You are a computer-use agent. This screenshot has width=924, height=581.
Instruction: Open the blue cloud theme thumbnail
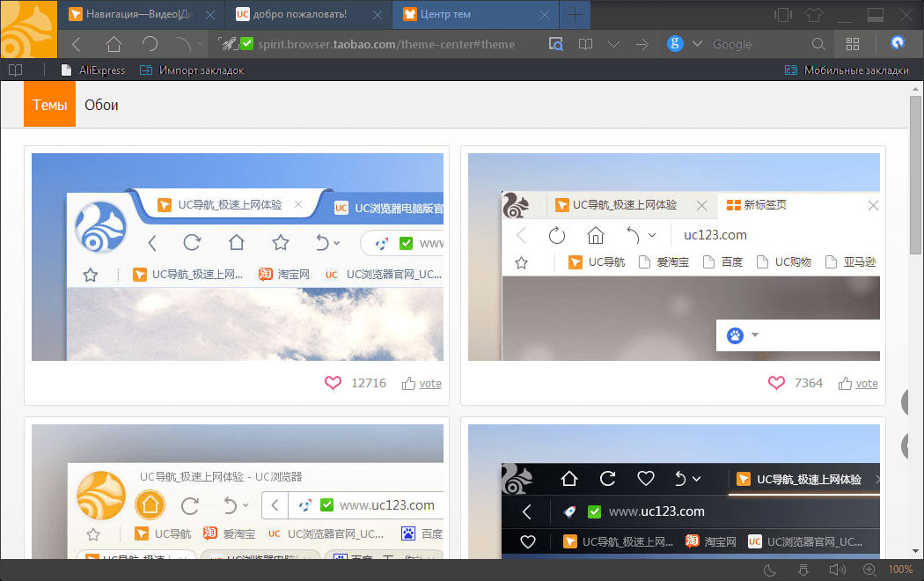pyautogui.click(x=238, y=257)
